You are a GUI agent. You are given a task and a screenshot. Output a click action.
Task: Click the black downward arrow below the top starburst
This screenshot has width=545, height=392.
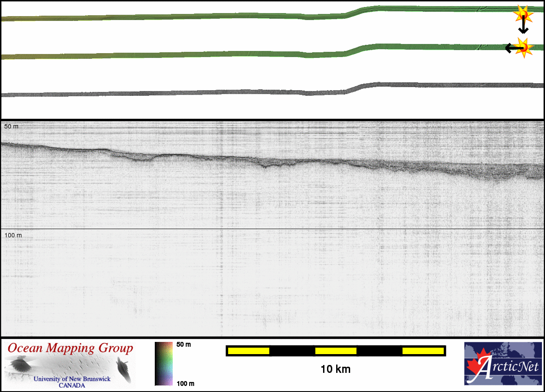tap(523, 27)
